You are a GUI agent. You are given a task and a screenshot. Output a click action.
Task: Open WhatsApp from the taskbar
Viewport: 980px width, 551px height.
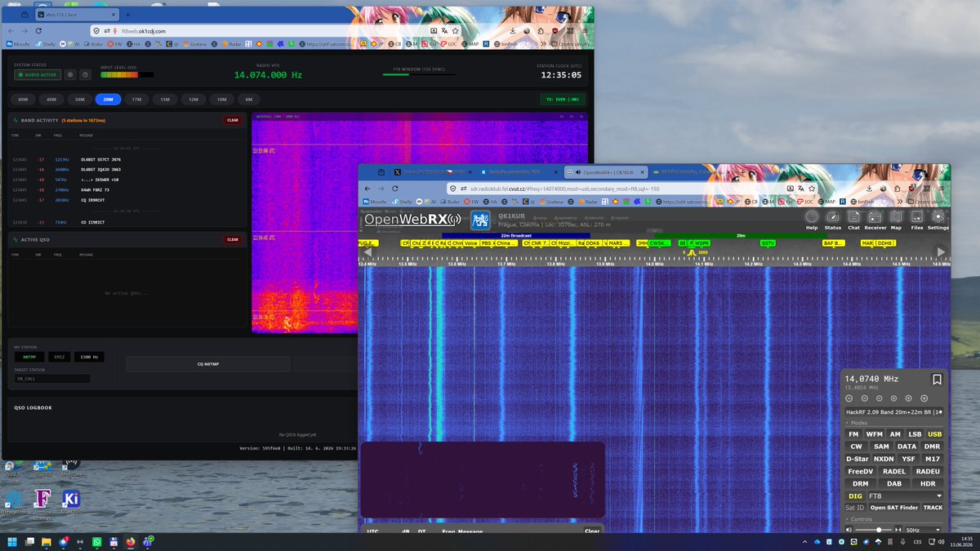(x=96, y=541)
